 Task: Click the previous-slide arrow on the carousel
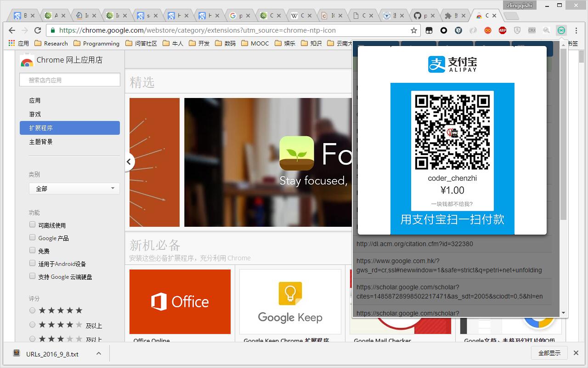click(129, 161)
